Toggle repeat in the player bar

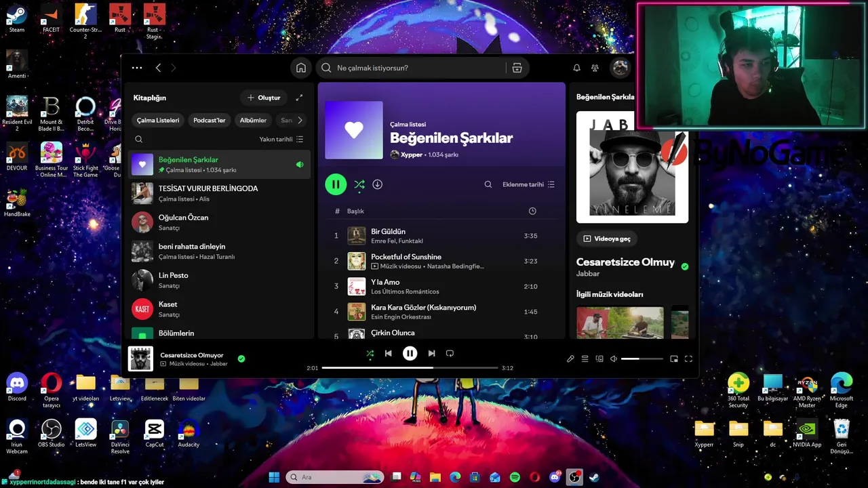(x=450, y=353)
